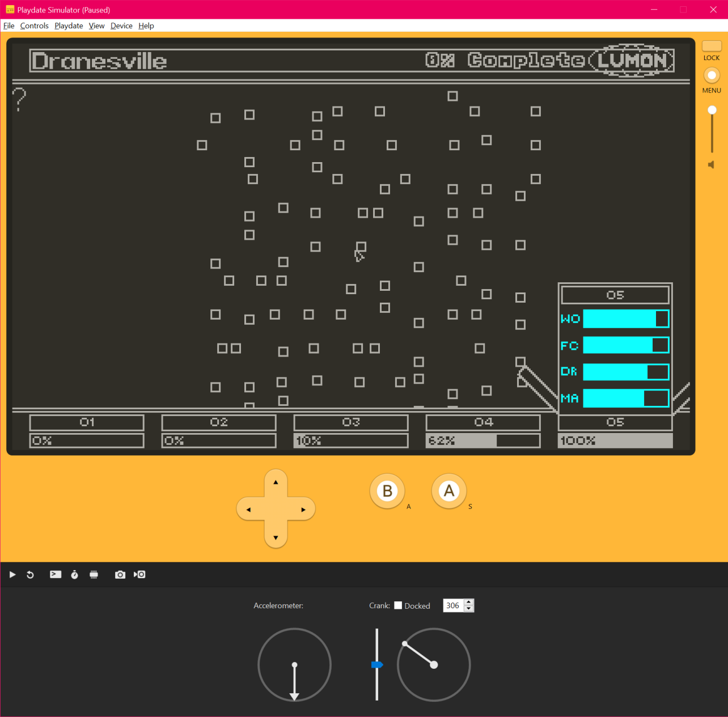The height and width of the screenshot is (717, 728).
Task: Click the LUMON logo
Action: [x=632, y=60]
